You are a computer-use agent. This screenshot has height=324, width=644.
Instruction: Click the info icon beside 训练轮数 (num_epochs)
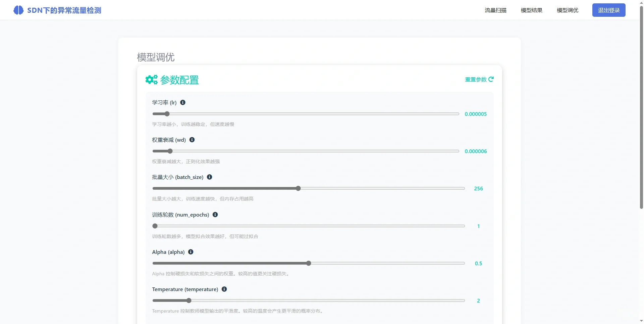point(215,215)
